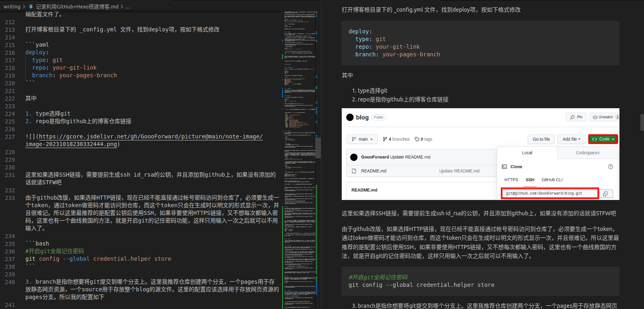Click "type: git" in the preview code block
The height and width of the screenshot is (309, 644).
coord(370,39)
